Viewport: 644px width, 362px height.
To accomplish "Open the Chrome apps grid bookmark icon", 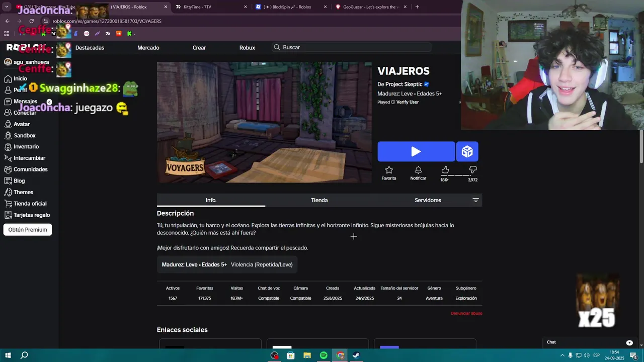I will [7, 34].
